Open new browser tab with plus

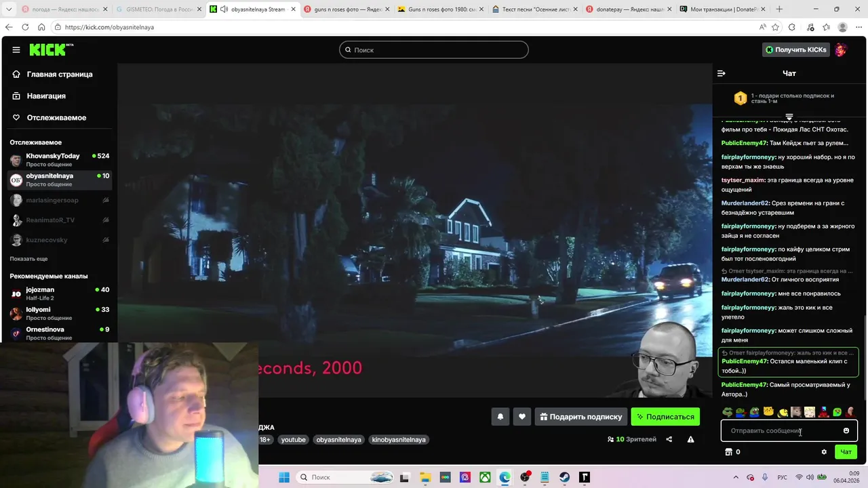click(779, 9)
